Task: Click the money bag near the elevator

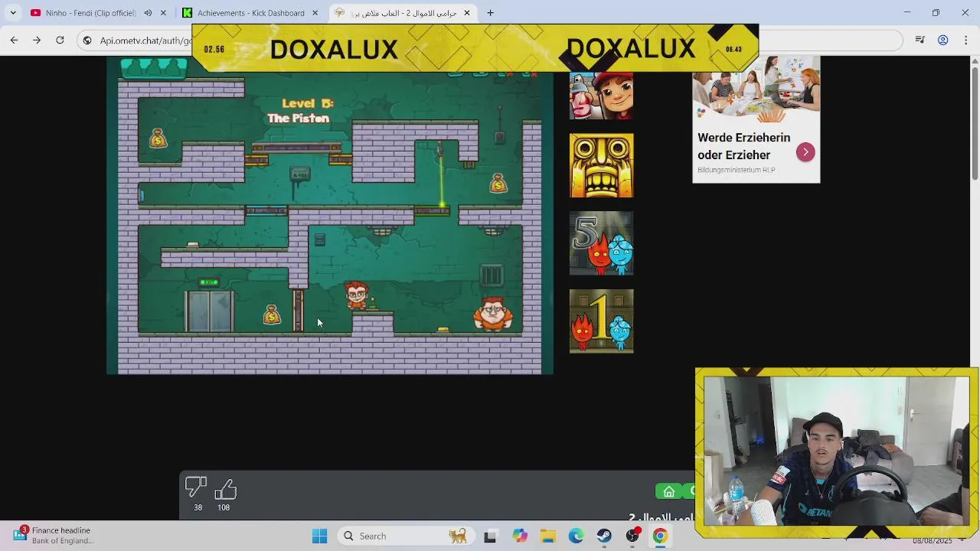Action: (272, 315)
